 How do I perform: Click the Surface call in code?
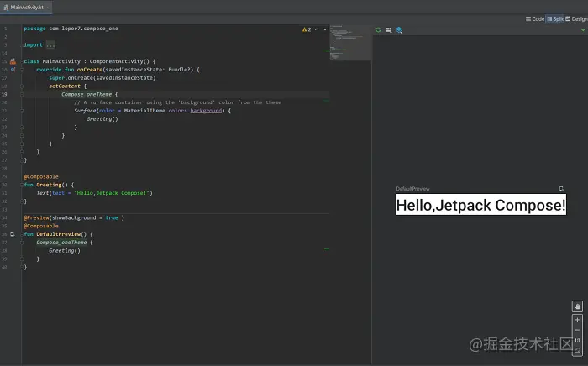[x=85, y=111]
